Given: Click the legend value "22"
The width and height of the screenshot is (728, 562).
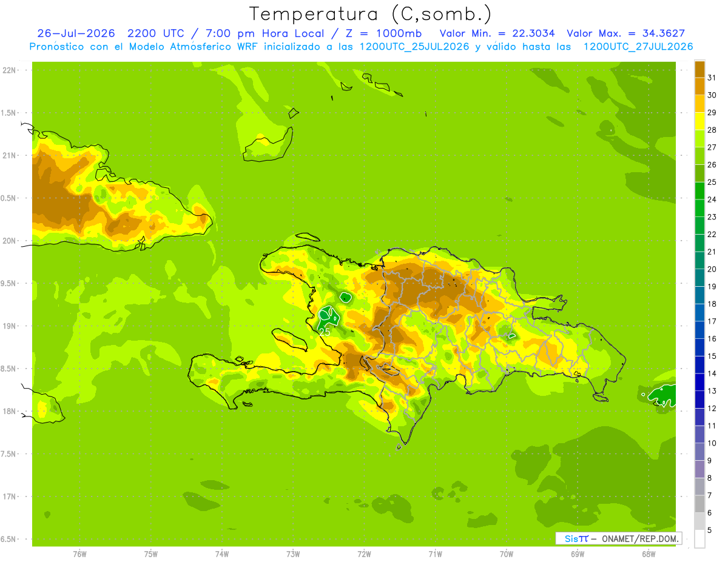Looking at the screenshot, I should [712, 234].
